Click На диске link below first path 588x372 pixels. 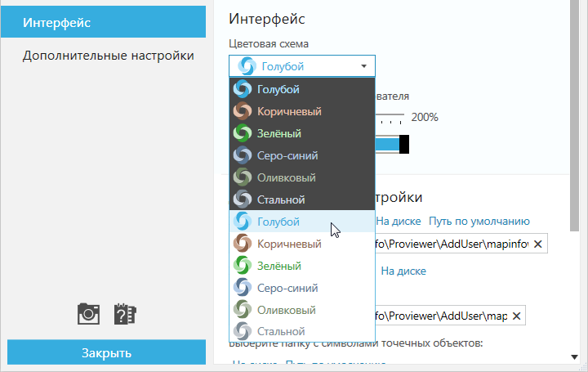click(x=403, y=271)
